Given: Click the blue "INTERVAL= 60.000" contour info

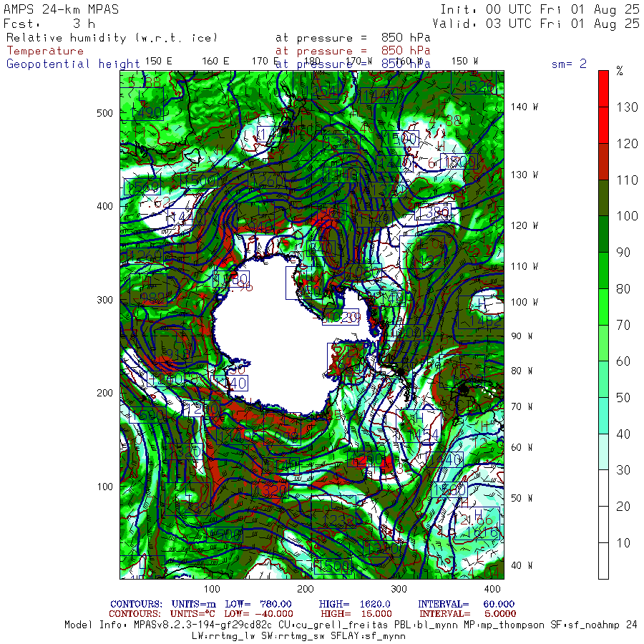Looking at the screenshot, I should [466, 604].
